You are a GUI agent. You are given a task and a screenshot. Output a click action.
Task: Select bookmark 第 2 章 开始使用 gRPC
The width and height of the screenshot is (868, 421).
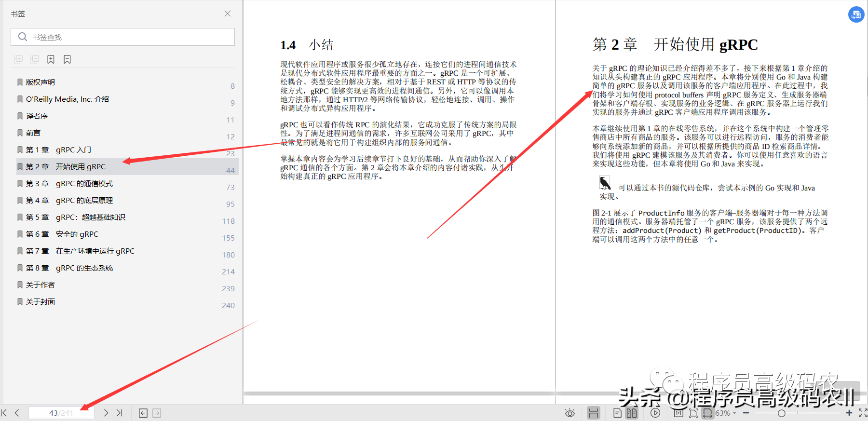[x=66, y=167]
